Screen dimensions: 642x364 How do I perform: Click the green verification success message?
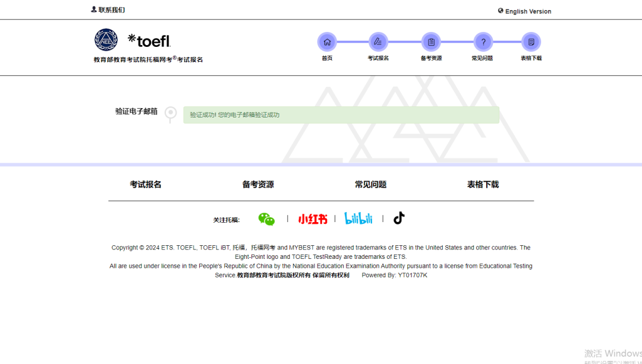pos(341,115)
